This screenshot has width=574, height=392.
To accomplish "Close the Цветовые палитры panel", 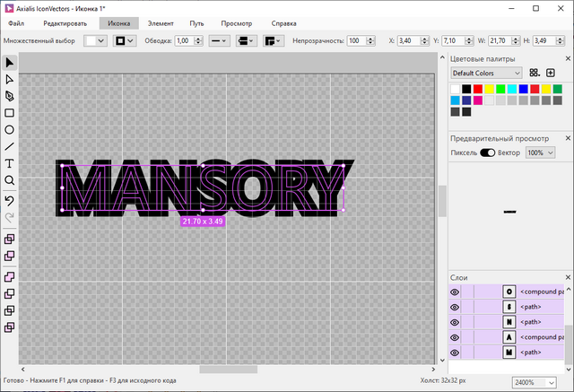I will 568,58.
